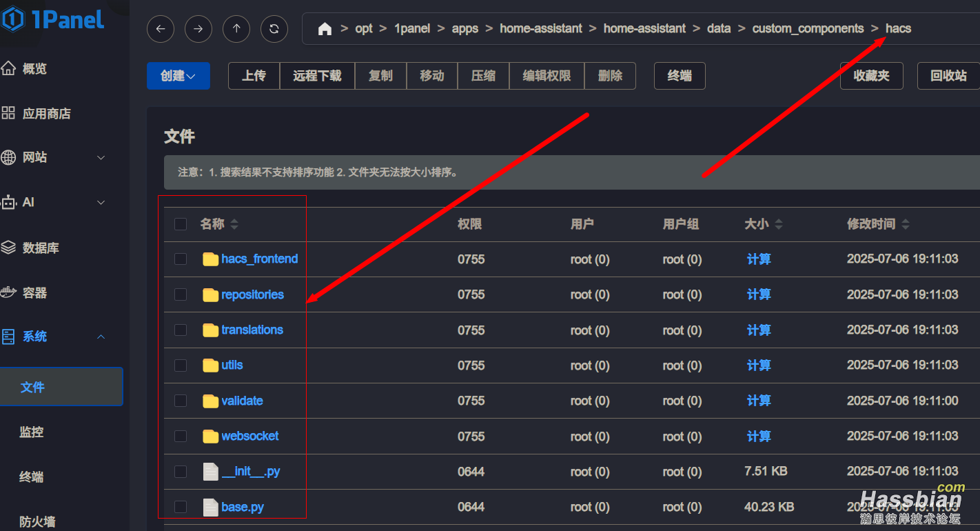980x531 pixels.
Task: Go forward with the right arrow button
Action: 198,29
